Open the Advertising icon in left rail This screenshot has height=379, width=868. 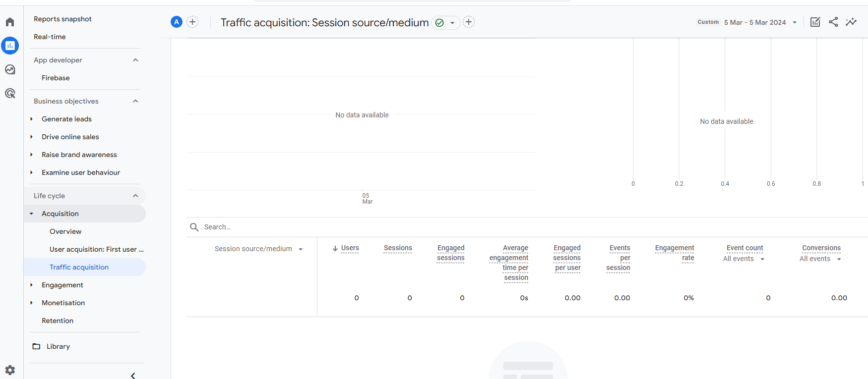click(10, 93)
